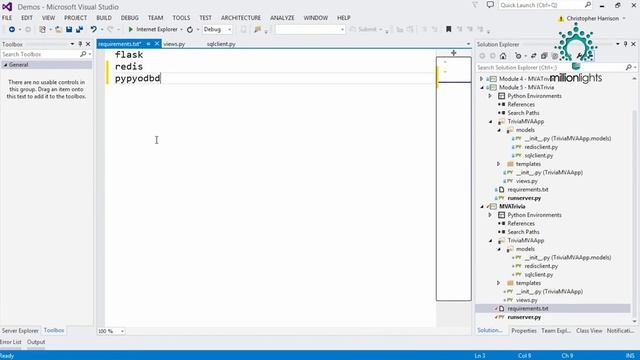Open the DEBUG menu
Viewport: 640px width, 360px height.
129,18
